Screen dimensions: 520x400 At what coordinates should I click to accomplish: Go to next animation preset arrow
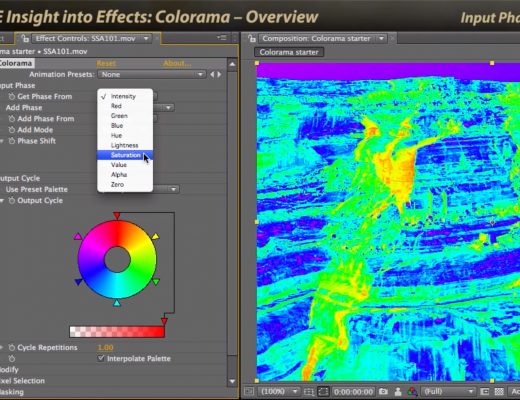[x=219, y=74]
